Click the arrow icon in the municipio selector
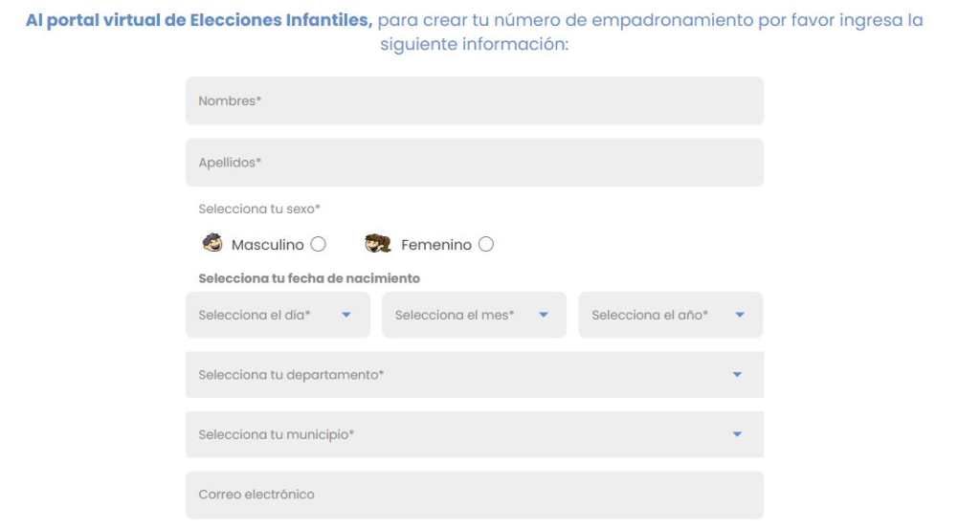The height and width of the screenshot is (529, 980). tap(737, 434)
